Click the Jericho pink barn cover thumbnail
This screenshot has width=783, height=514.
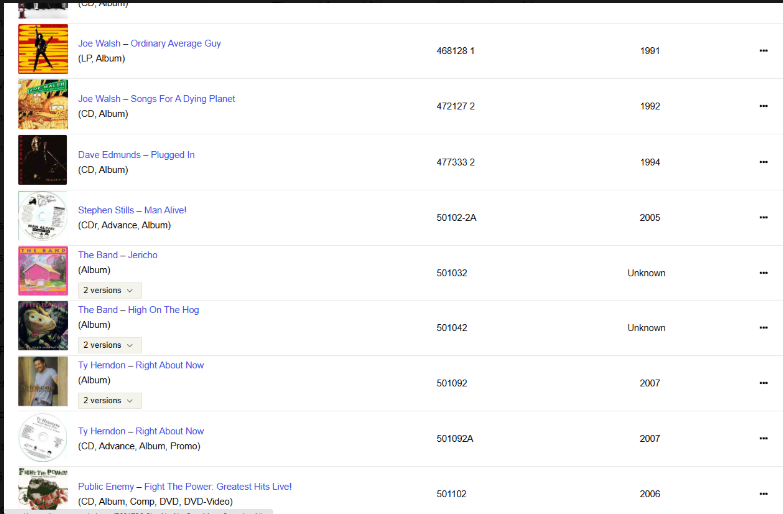(43, 271)
